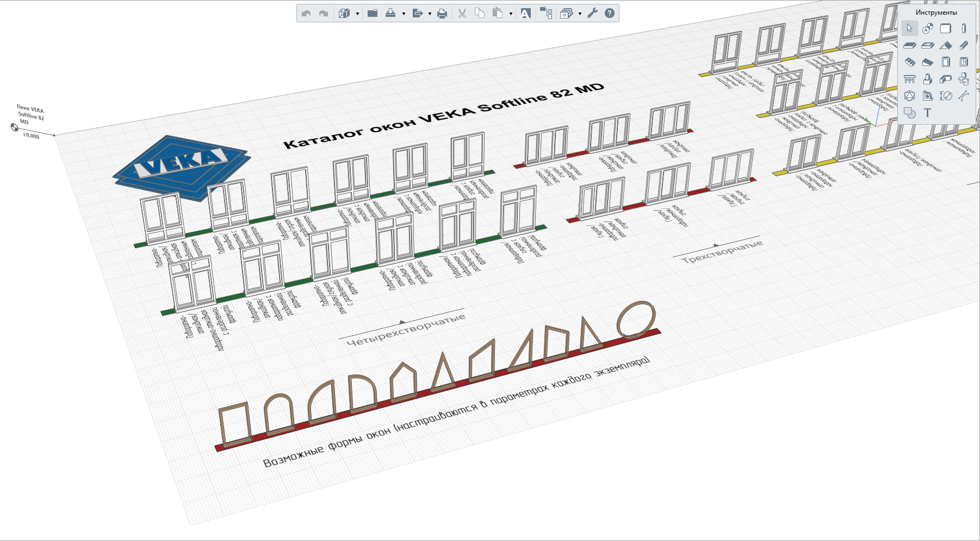This screenshot has height=541, width=980.
Task: Select the rectangular brown window frame model
Action: 235,425
